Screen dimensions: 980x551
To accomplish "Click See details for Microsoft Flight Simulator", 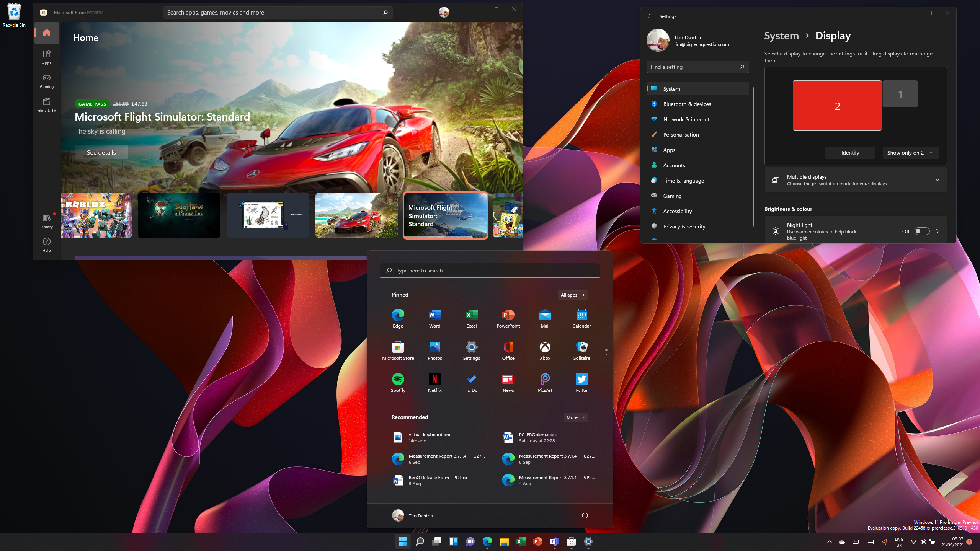I will pyautogui.click(x=101, y=152).
